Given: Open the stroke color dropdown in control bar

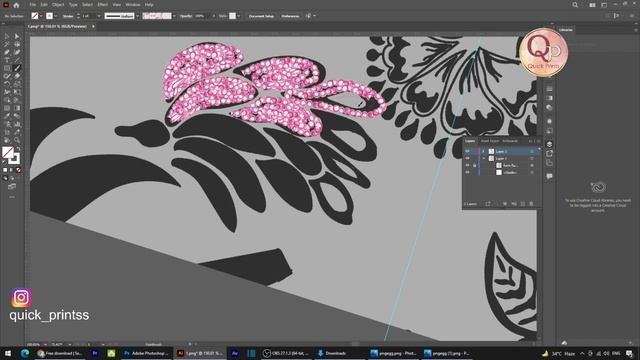Looking at the screenshot, I should coord(56,16).
